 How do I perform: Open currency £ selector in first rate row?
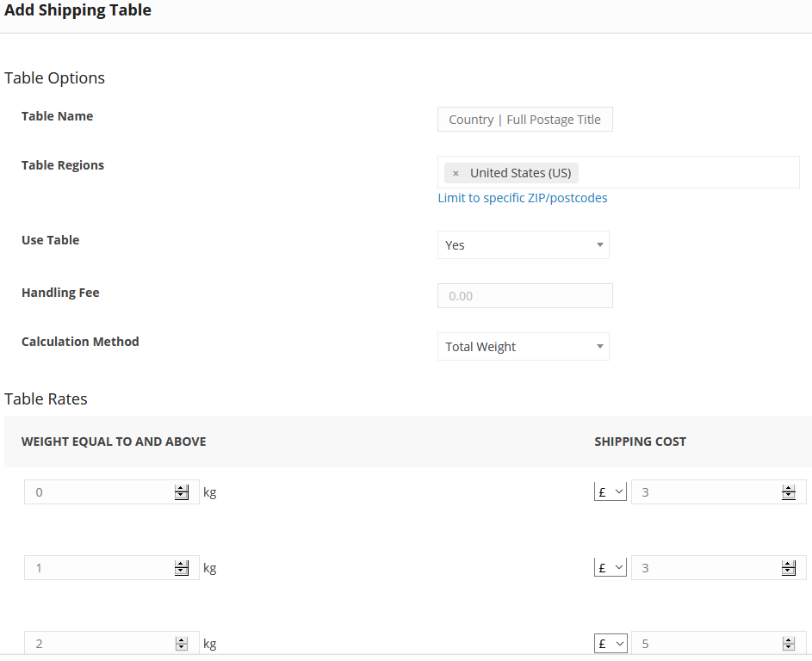(x=611, y=491)
